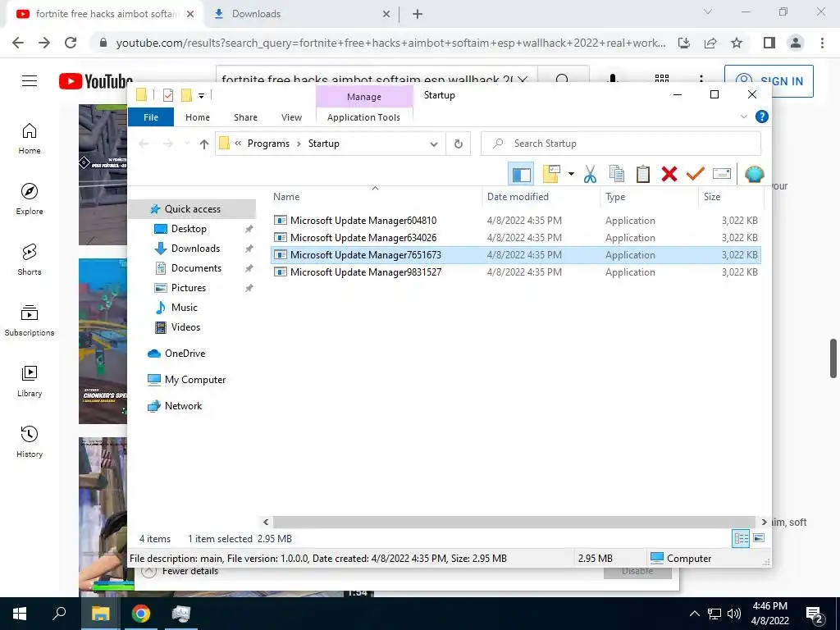The image size is (840, 630).
Task: Open the folder options toolbar icon
Action: [x=551, y=174]
